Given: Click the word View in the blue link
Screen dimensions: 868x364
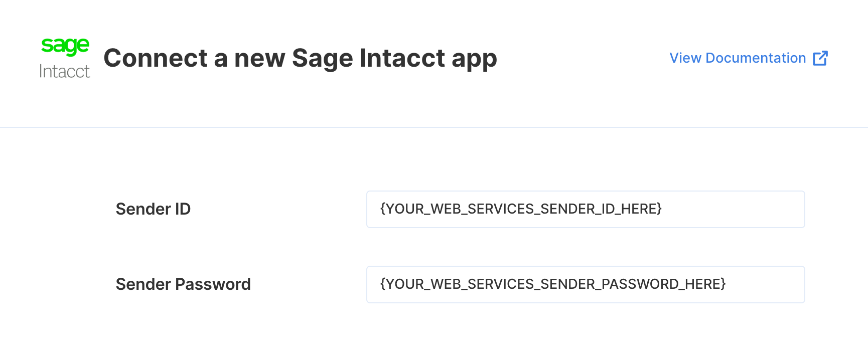Looking at the screenshot, I should 685,58.
